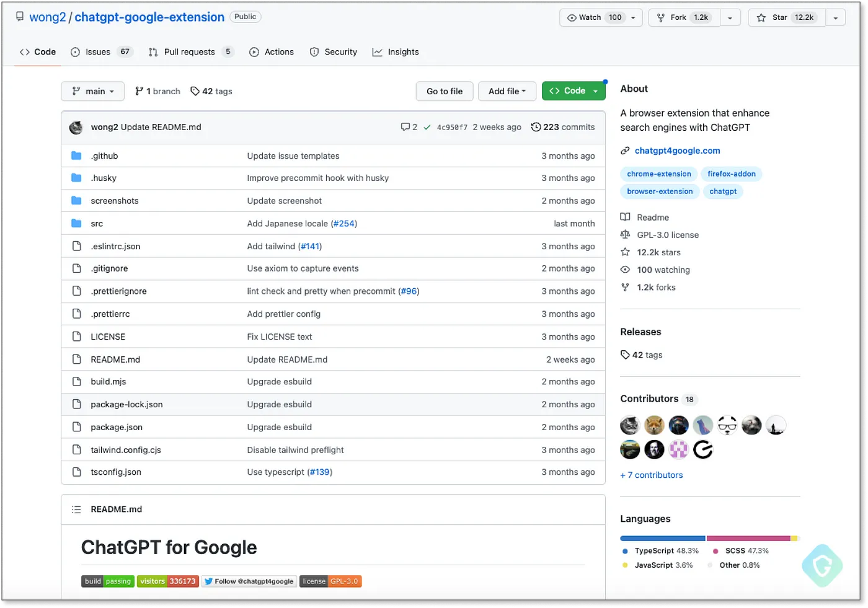Click the file icon next to LICENSE
Image resolution: width=868 pixels, height=608 pixels.
(x=76, y=337)
